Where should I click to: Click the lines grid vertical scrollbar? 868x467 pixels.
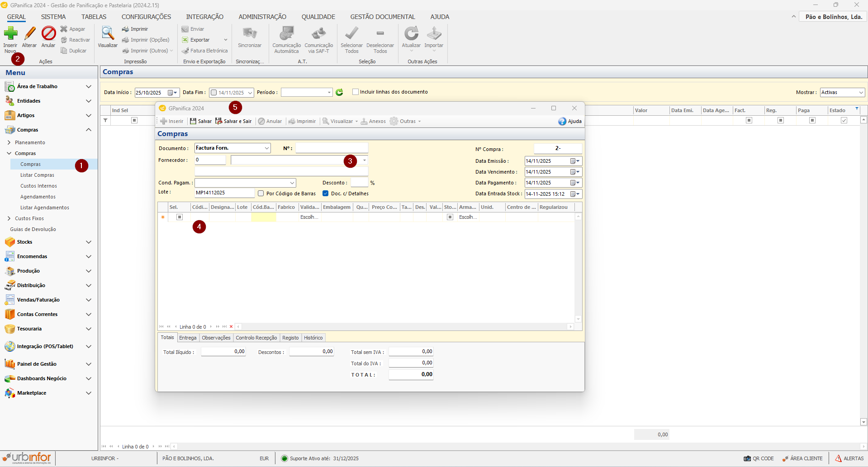pyautogui.click(x=578, y=268)
